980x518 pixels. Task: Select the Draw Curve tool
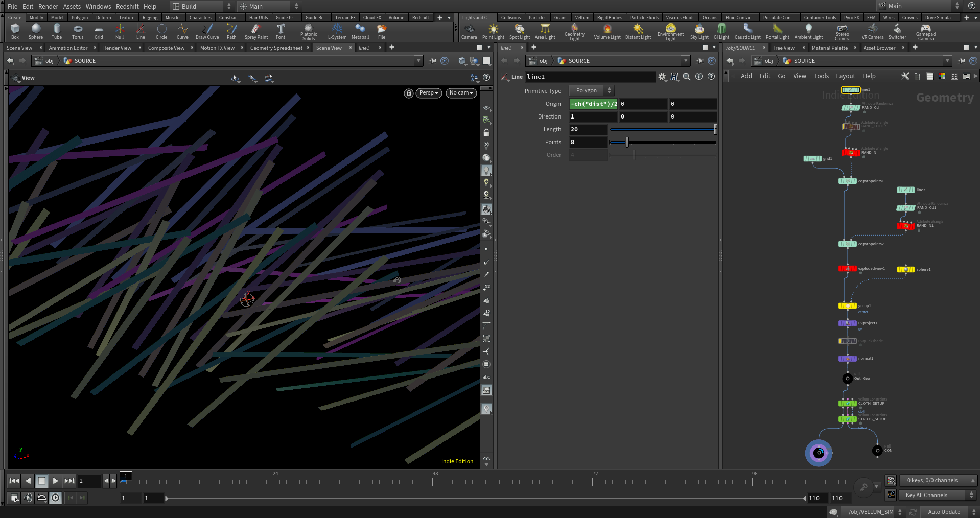[207, 31]
